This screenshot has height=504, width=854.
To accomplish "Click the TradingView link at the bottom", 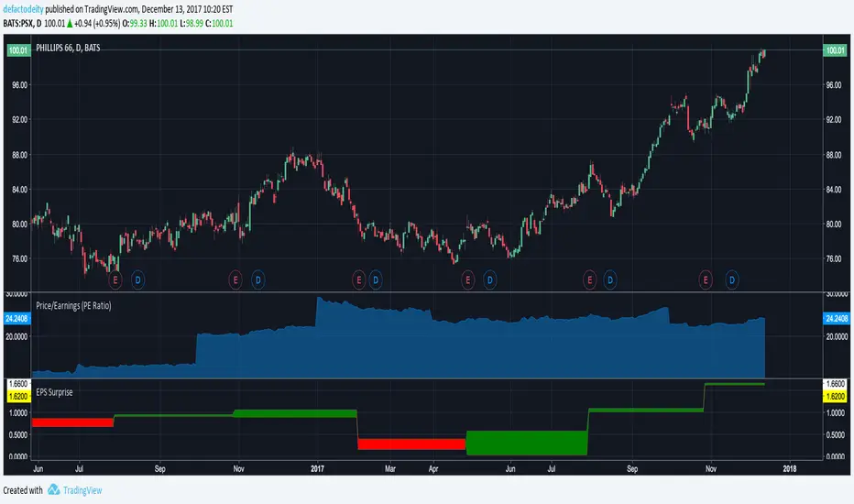I will coord(82,490).
